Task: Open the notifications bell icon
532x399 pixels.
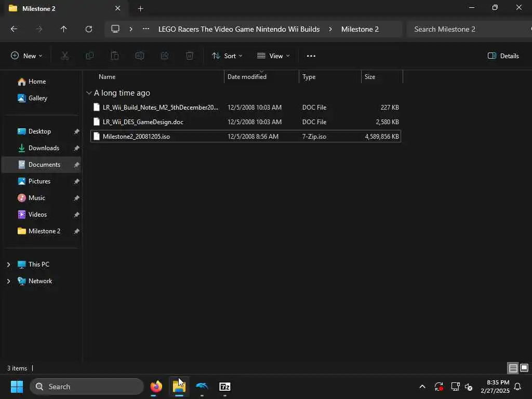Action: tap(518, 387)
